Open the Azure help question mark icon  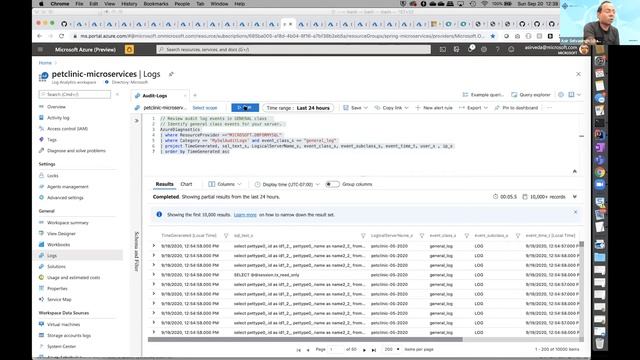click(x=498, y=49)
